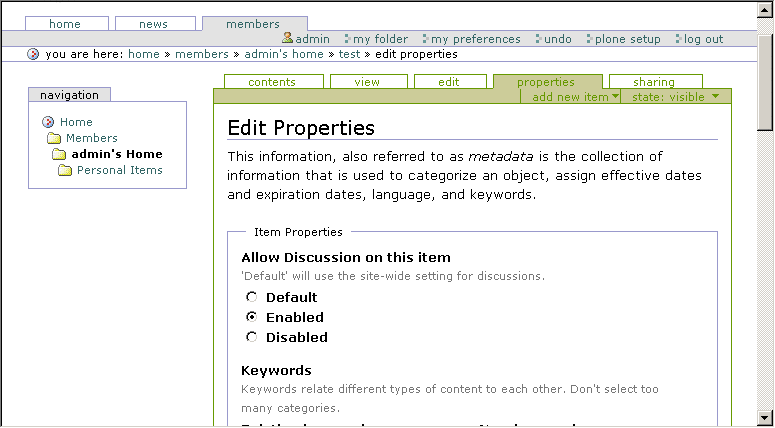This screenshot has height=428, width=775.
Task: Click the Members folder icon
Action: click(54, 138)
